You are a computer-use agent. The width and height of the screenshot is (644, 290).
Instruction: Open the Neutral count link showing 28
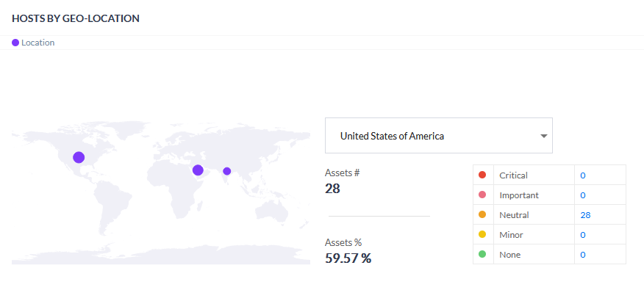click(x=585, y=215)
